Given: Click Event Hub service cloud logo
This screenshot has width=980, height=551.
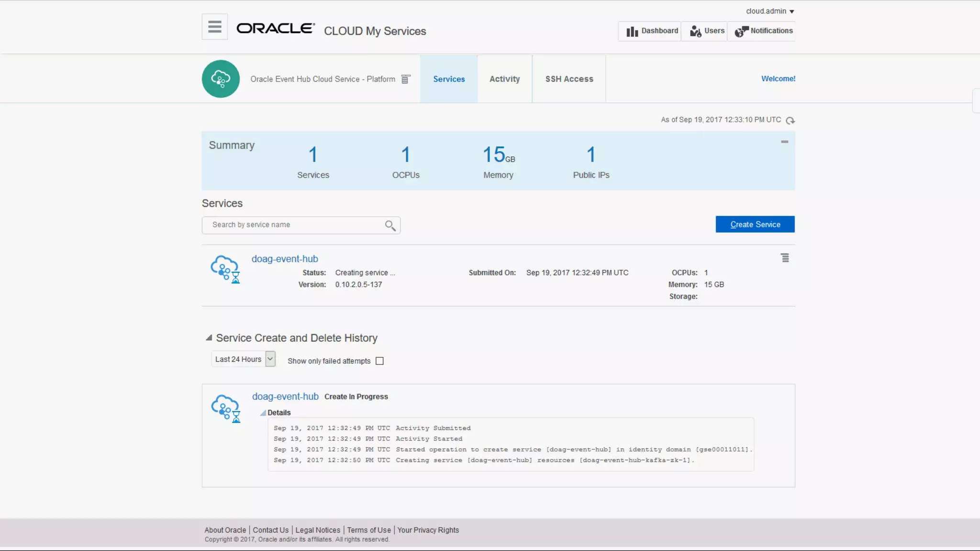Looking at the screenshot, I should [221, 79].
